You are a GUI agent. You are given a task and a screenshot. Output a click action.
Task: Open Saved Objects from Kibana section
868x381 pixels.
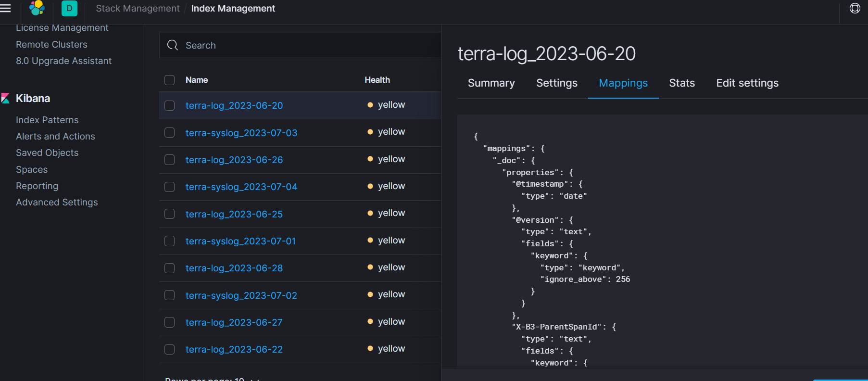[x=47, y=152]
